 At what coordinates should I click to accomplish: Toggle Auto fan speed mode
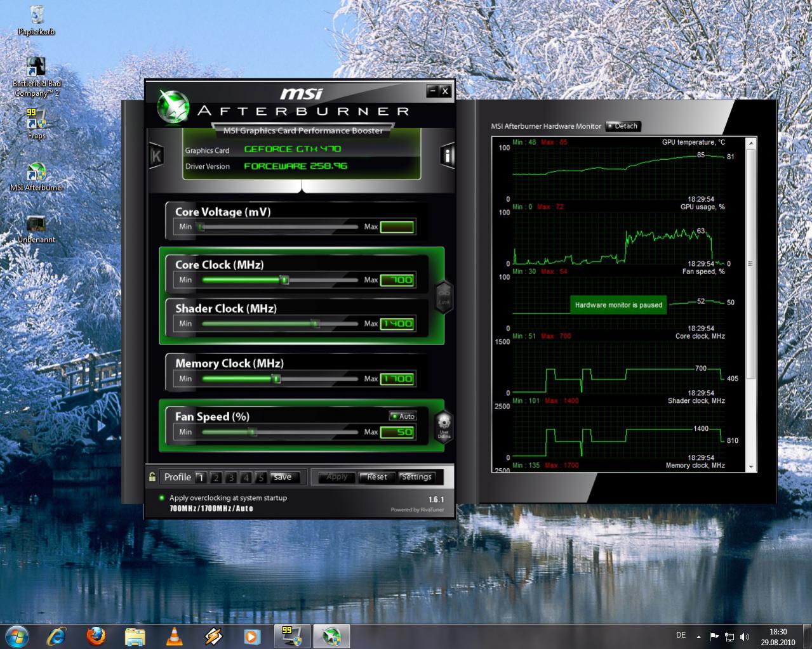tap(403, 416)
